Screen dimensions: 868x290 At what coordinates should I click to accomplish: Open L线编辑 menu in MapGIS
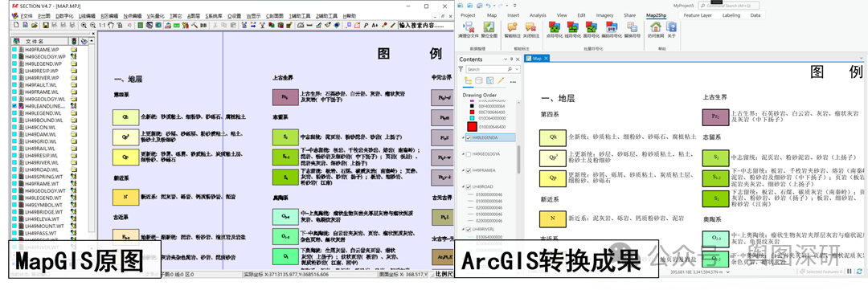87,16
